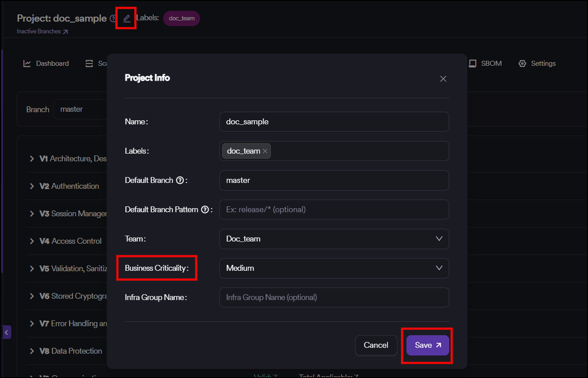The width and height of the screenshot is (588, 378).
Task: Click the purple sidebar collapse arrow
Action: click(6, 332)
